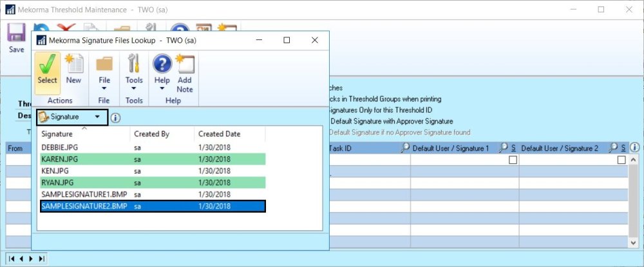Click scroll-up arrow of threshold grid scrollbar
The width and height of the screenshot is (644, 267).
634,160
